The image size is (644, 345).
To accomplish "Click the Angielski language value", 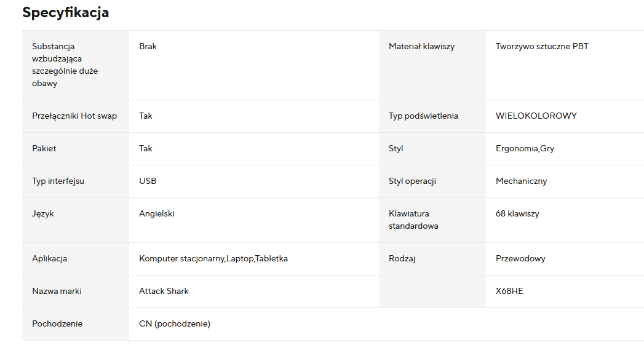I will click(157, 213).
